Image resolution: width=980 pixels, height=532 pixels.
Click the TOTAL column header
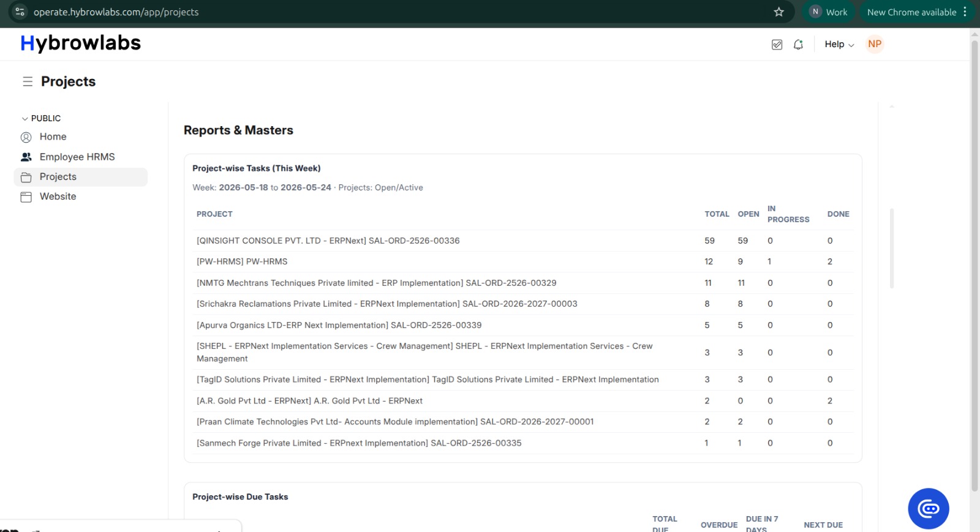(x=717, y=214)
